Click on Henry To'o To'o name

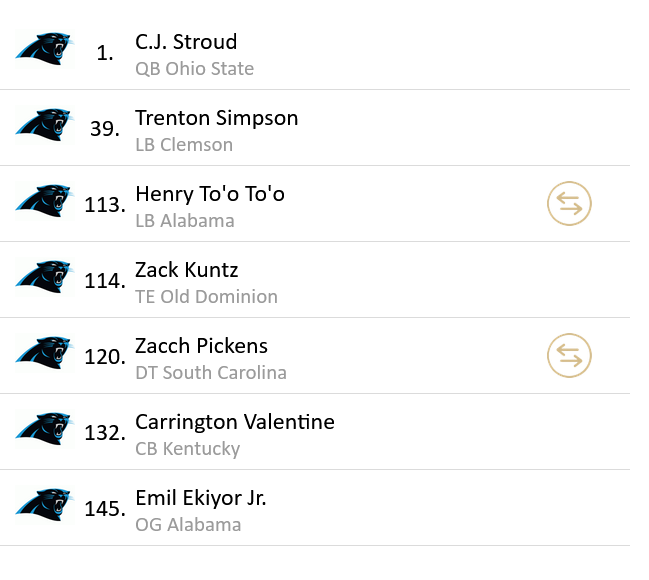coord(209,194)
